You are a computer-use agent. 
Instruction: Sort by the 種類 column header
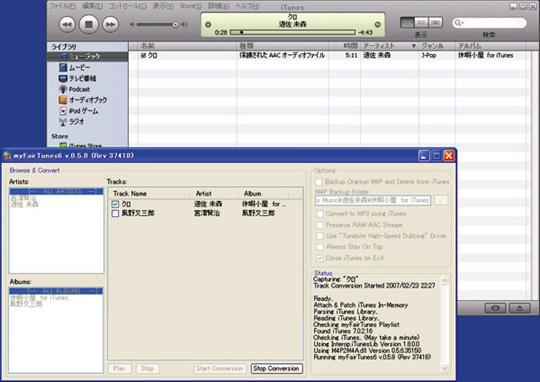point(283,46)
